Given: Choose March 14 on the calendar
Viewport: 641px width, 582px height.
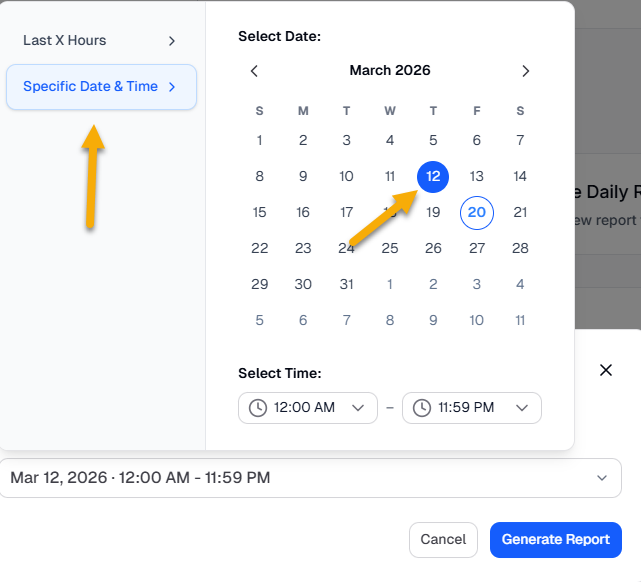Looking at the screenshot, I should coord(520,177).
